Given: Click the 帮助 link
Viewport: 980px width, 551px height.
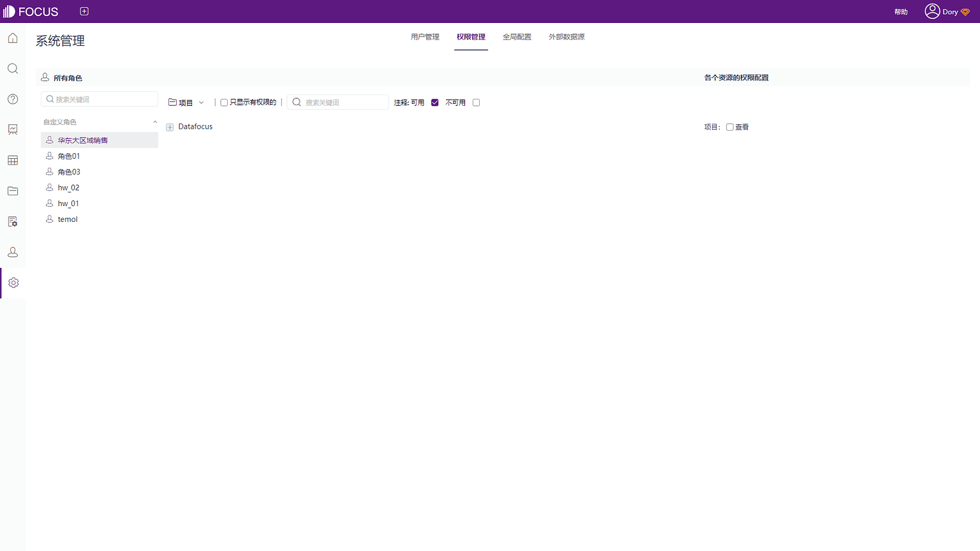Looking at the screenshot, I should [901, 12].
